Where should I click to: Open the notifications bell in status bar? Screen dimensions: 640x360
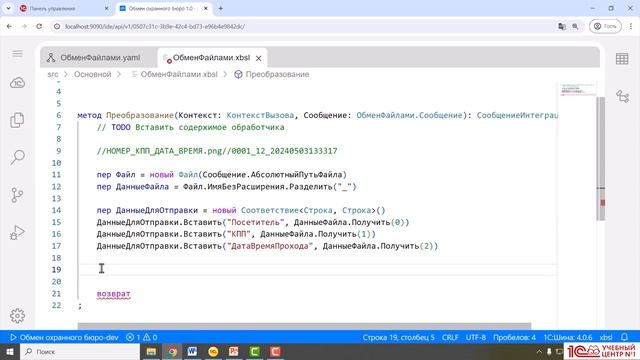pyautogui.click(x=624, y=338)
